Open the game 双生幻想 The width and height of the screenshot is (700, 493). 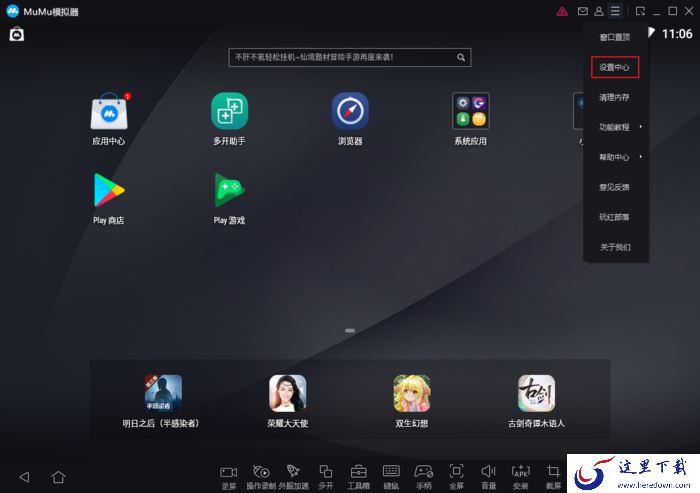412,393
